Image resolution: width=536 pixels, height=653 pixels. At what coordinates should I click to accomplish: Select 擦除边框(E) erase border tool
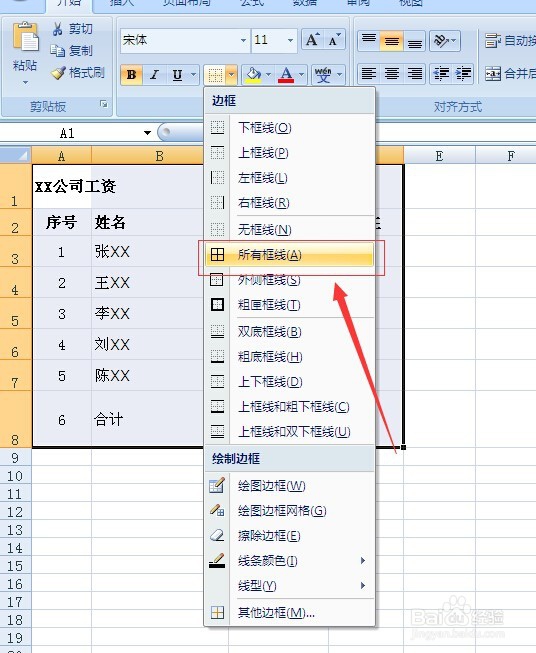(x=290, y=536)
